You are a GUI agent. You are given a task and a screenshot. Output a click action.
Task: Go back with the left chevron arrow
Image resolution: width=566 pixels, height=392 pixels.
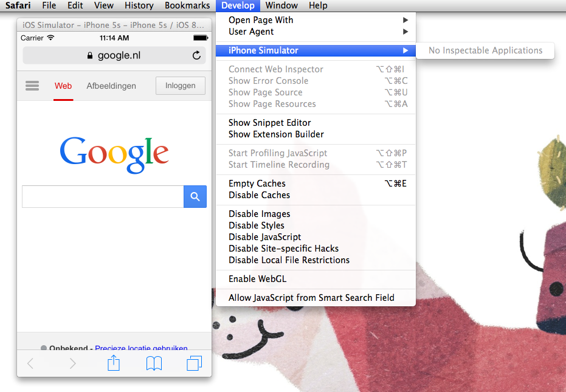(30, 363)
